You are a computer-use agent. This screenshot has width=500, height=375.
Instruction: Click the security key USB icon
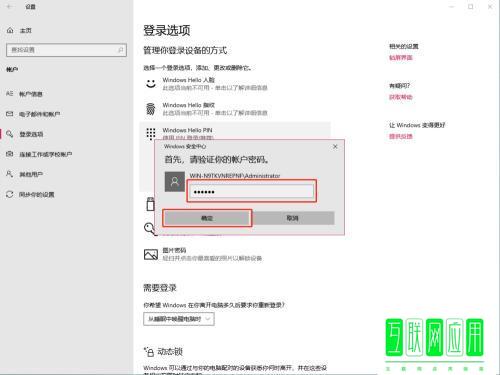click(x=150, y=204)
